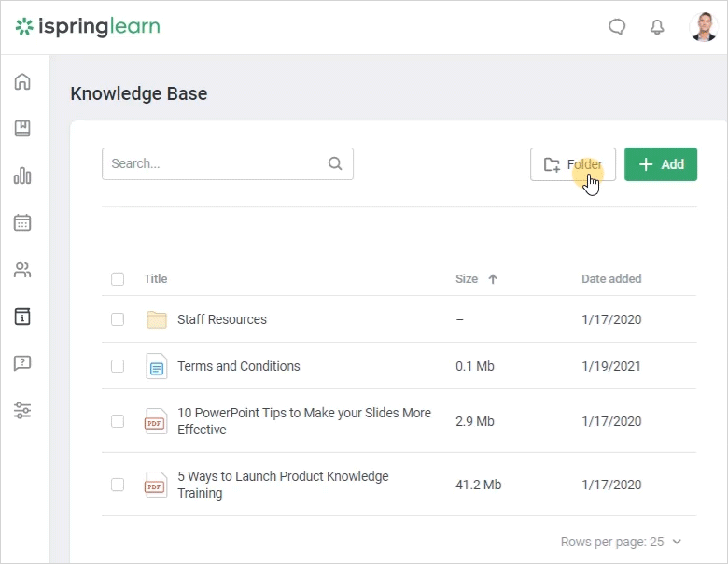Click into the Search input field

pyautogui.click(x=217, y=163)
